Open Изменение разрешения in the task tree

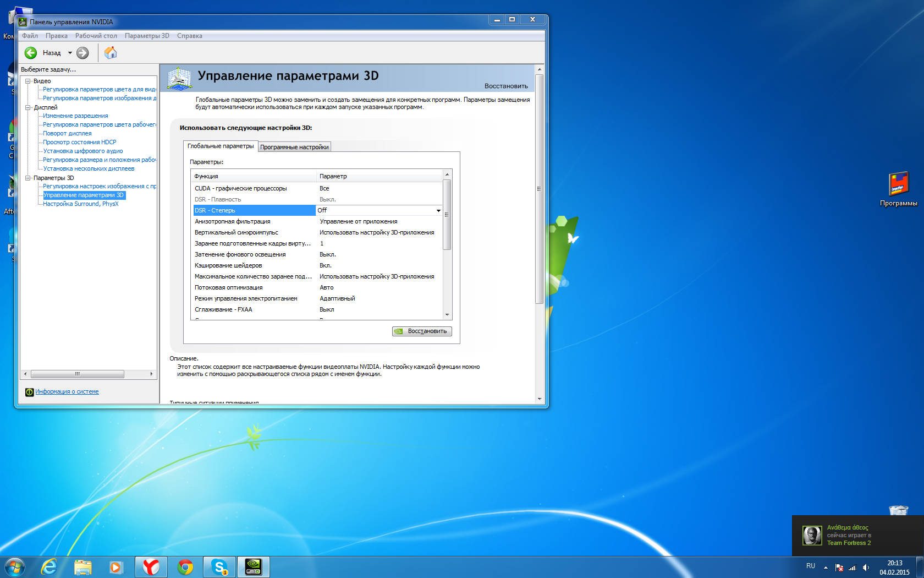pyautogui.click(x=76, y=116)
